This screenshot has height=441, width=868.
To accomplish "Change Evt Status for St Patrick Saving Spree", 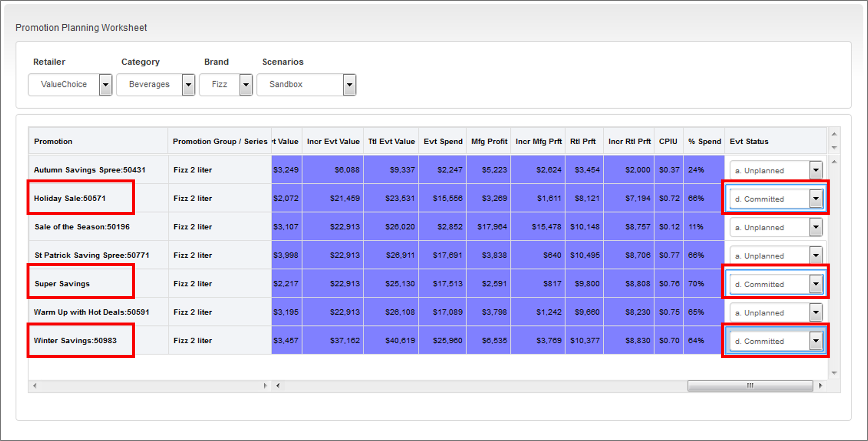I will click(x=776, y=256).
